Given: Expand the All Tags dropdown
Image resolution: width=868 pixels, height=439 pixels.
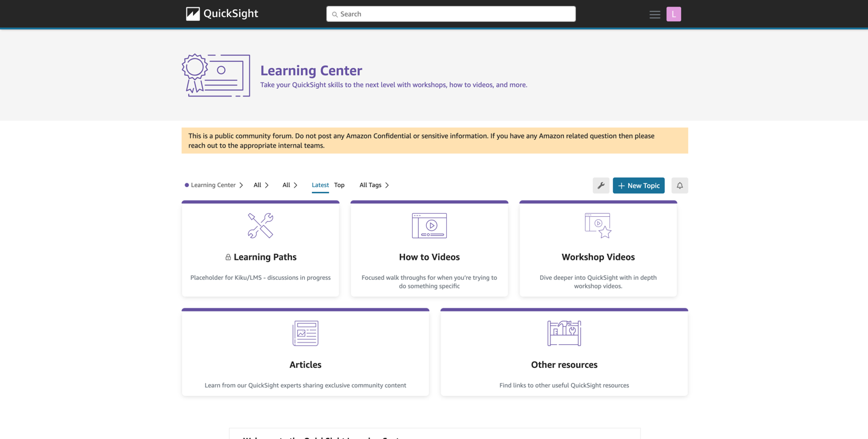Looking at the screenshot, I should 374,185.
